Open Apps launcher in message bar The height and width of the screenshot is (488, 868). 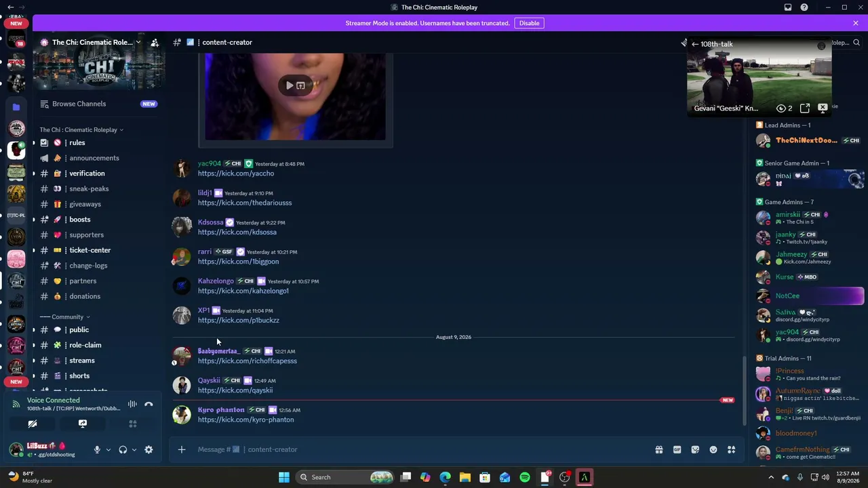(732, 449)
